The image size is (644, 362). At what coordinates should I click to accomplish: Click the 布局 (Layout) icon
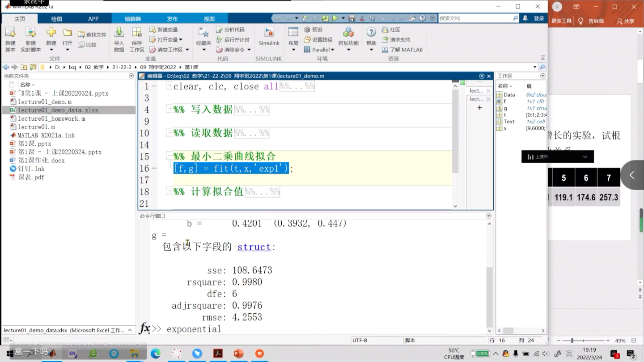[293, 38]
